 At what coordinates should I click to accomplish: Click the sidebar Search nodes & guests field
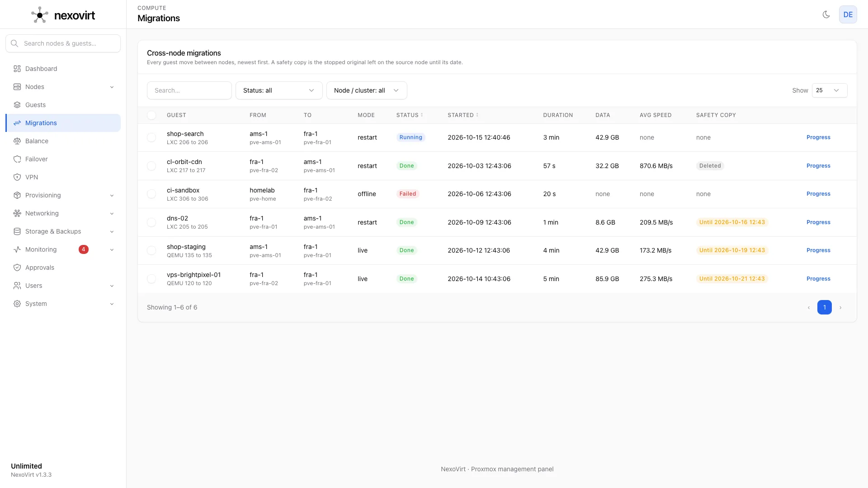[63, 43]
